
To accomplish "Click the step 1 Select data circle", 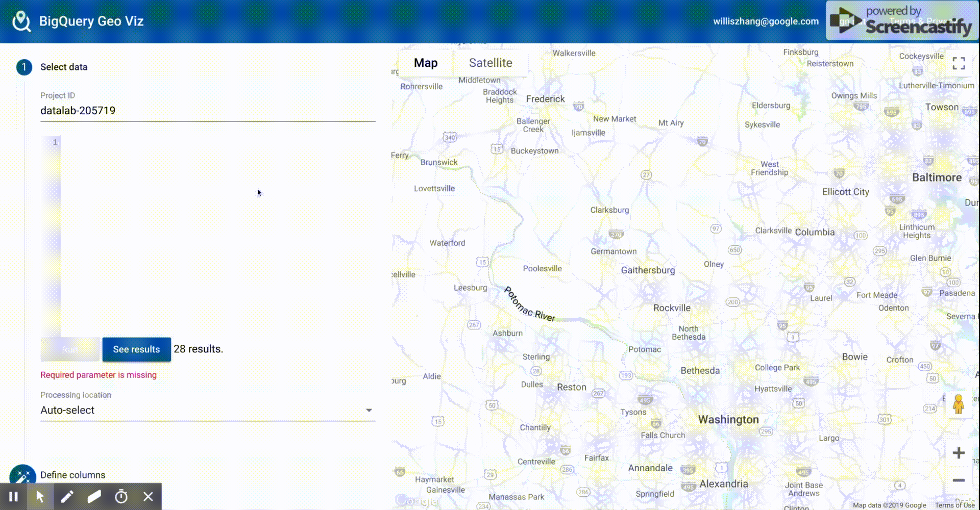I will 24,67.
